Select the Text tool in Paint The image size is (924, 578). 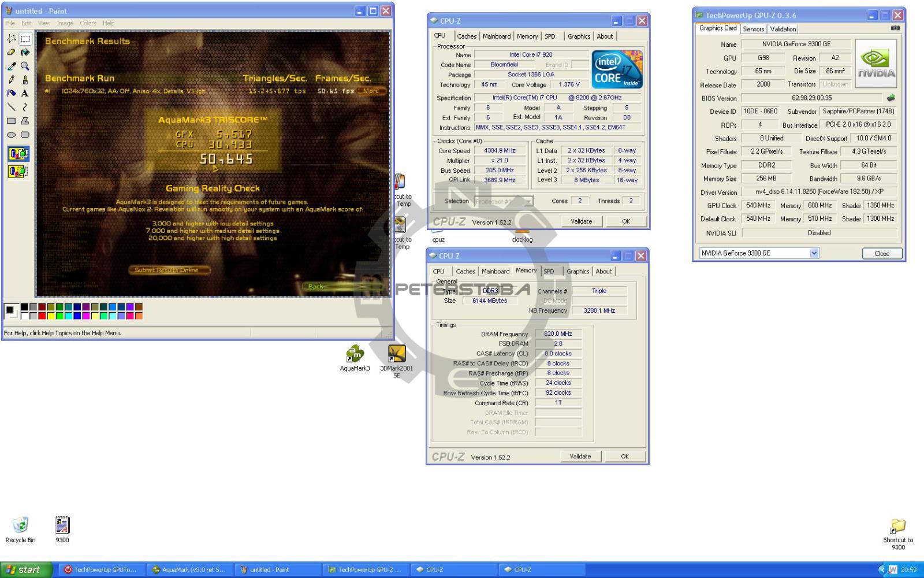(x=25, y=94)
